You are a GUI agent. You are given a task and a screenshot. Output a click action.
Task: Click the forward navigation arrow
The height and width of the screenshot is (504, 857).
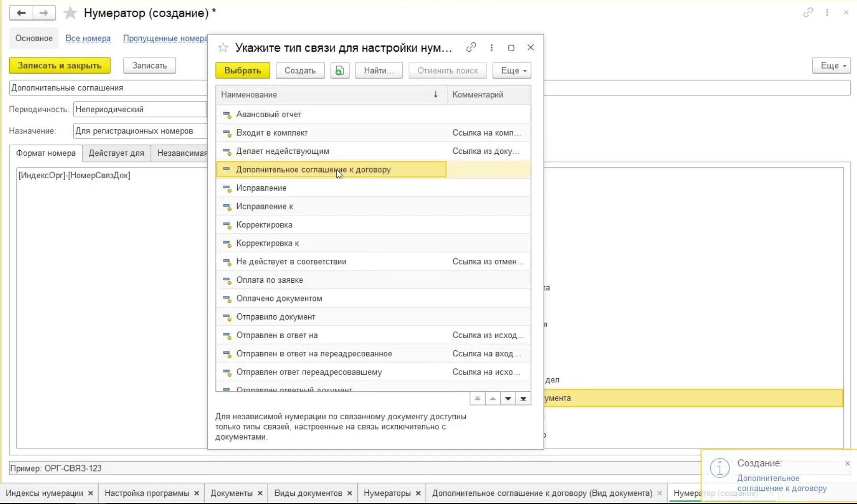[x=44, y=13]
